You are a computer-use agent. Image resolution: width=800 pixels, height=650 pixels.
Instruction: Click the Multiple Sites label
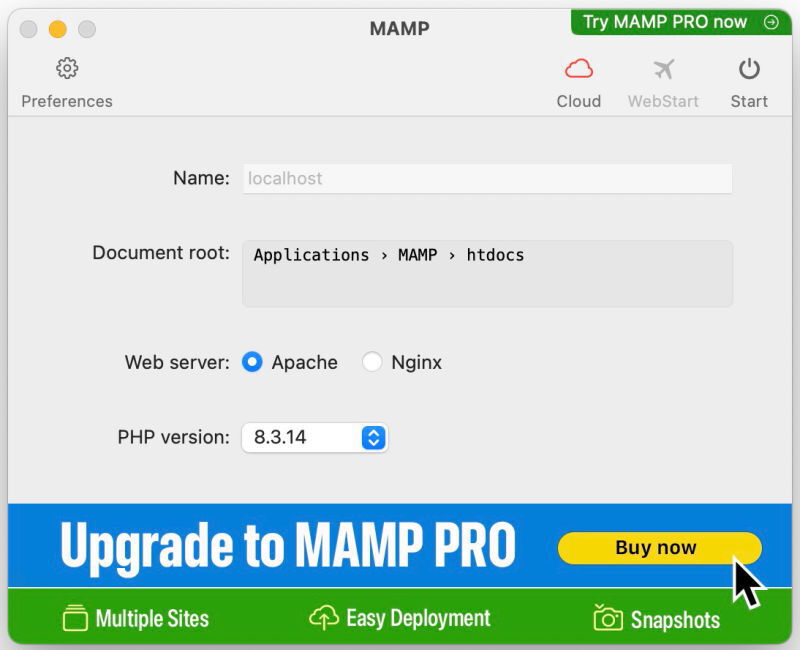coord(153,618)
